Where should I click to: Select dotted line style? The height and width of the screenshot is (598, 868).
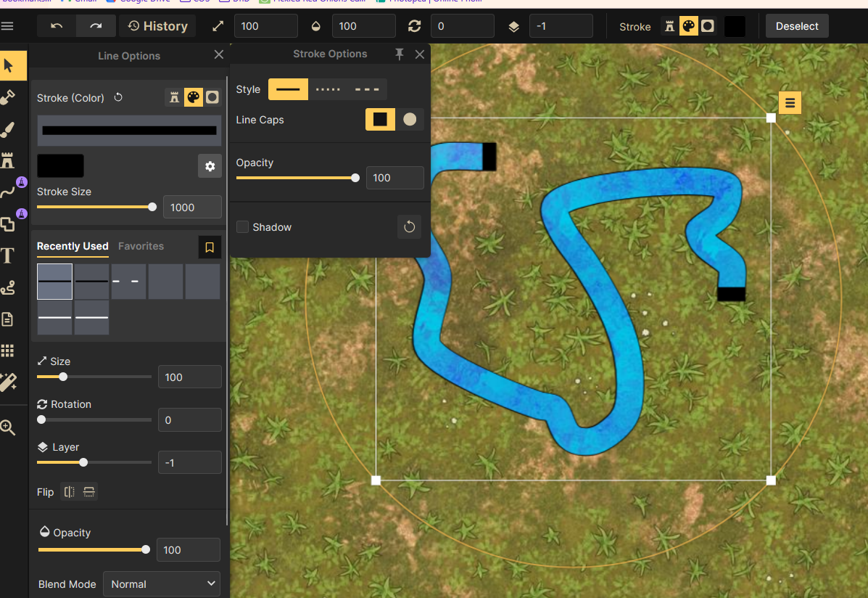(328, 89)
